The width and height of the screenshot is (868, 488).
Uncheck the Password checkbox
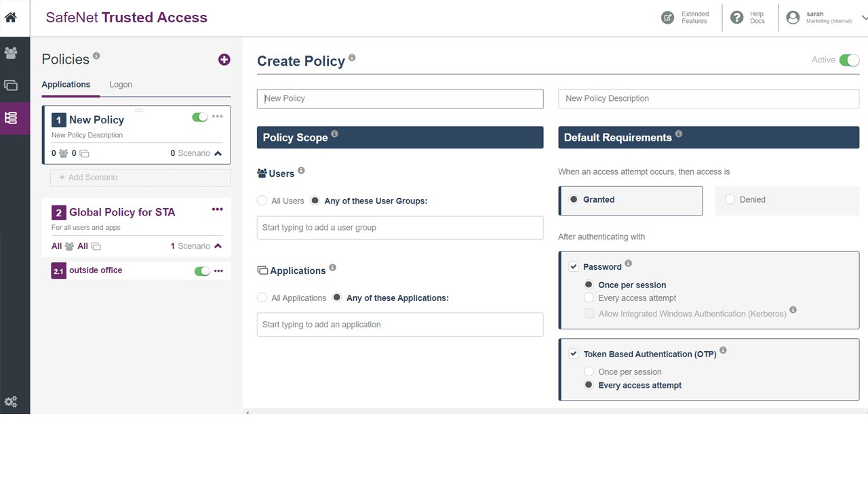(x=574, y=267)
